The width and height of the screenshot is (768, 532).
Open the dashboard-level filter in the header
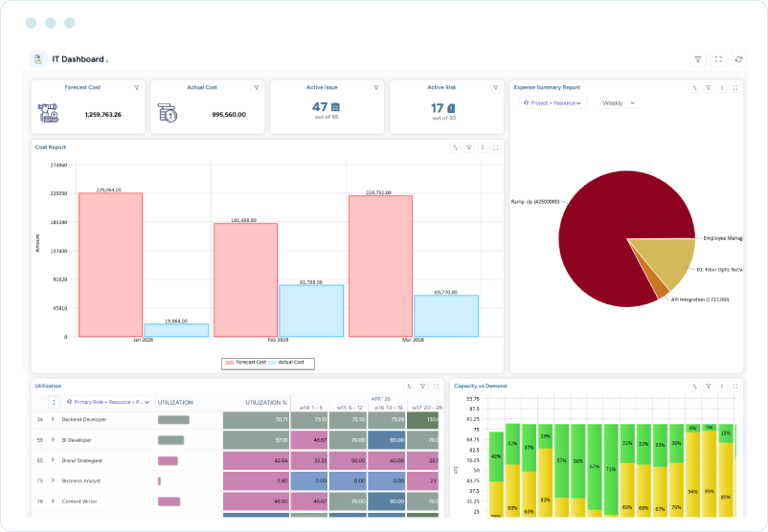coord(698,59)
